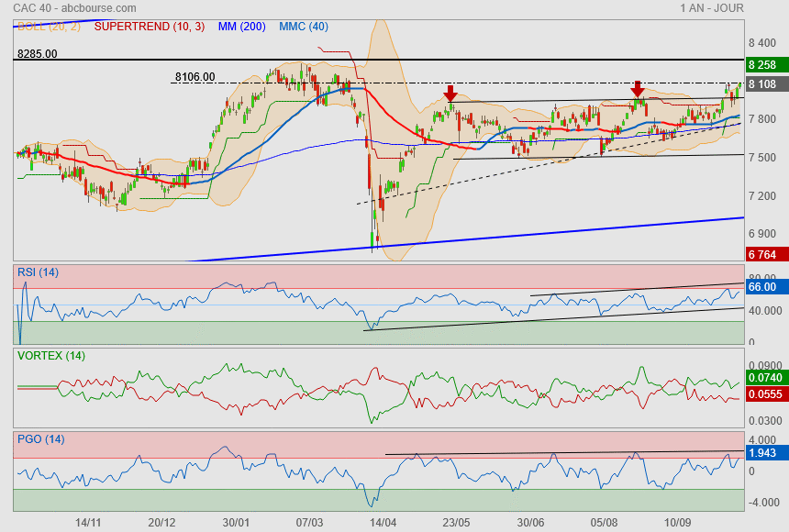Screen dimensions: 789x532
Task: Click the red down arrow near 23/05
Action: (x=450, y=93)
